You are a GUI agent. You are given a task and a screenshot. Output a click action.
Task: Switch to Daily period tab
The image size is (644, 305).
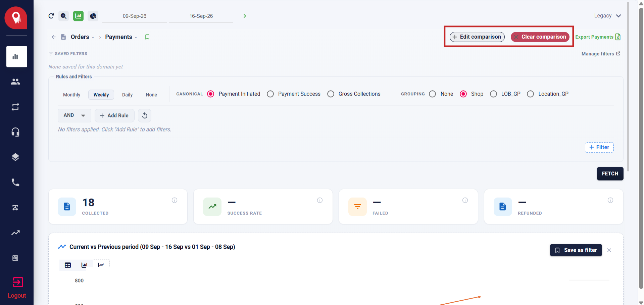pos(127,95)
